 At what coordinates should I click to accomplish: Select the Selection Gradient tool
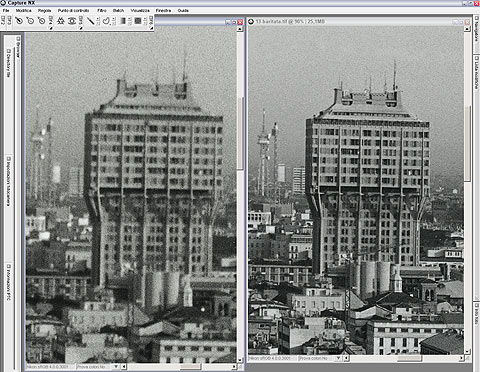[x=123, y=21]
